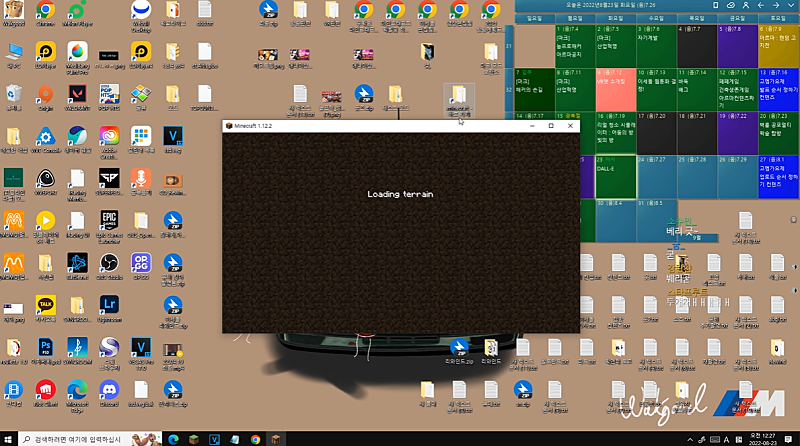Click the Windows Start button
The image size is (800, 446).
pyautogui.click(x=8, y=439)
